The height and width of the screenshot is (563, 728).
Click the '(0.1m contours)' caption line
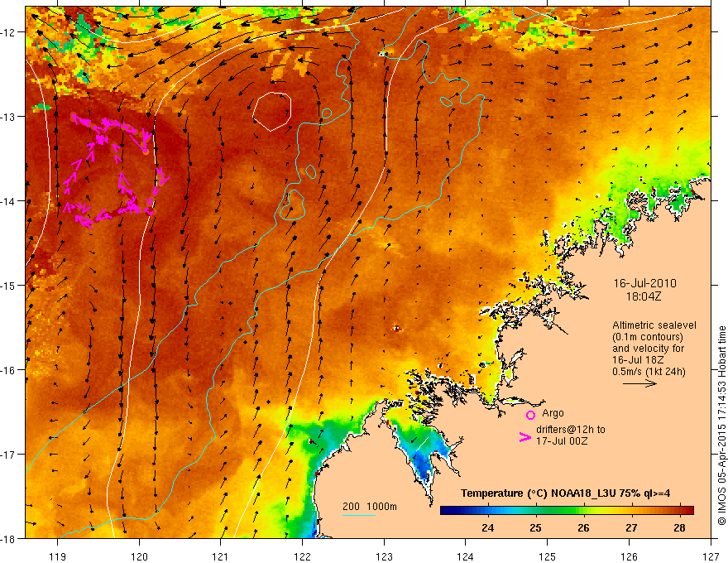click(x=648, y=337)
